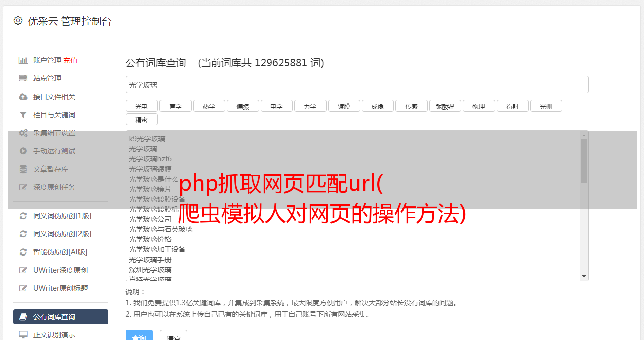The image size is (644, 340).
Task: Open 智能伪原创[AI版] menu entry
Action: click(60, 252)
